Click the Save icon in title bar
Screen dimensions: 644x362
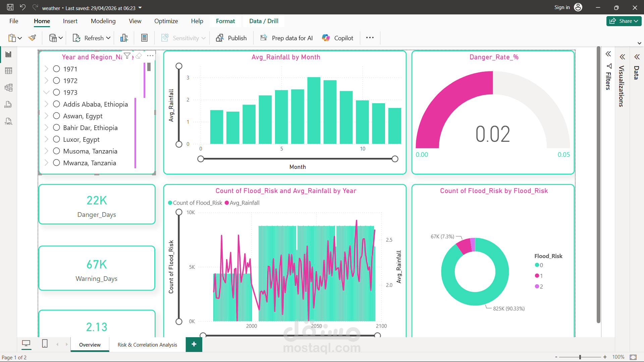click(10, 7)
